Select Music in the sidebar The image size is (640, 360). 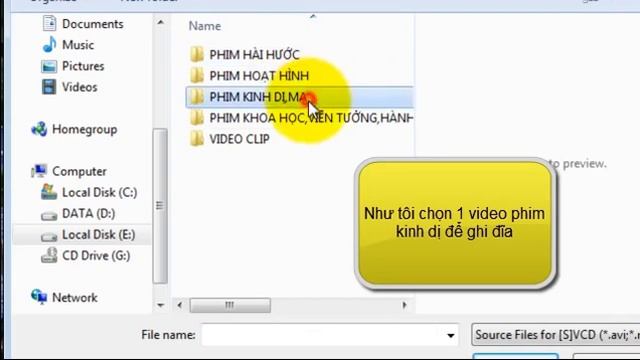coord(78,45)
